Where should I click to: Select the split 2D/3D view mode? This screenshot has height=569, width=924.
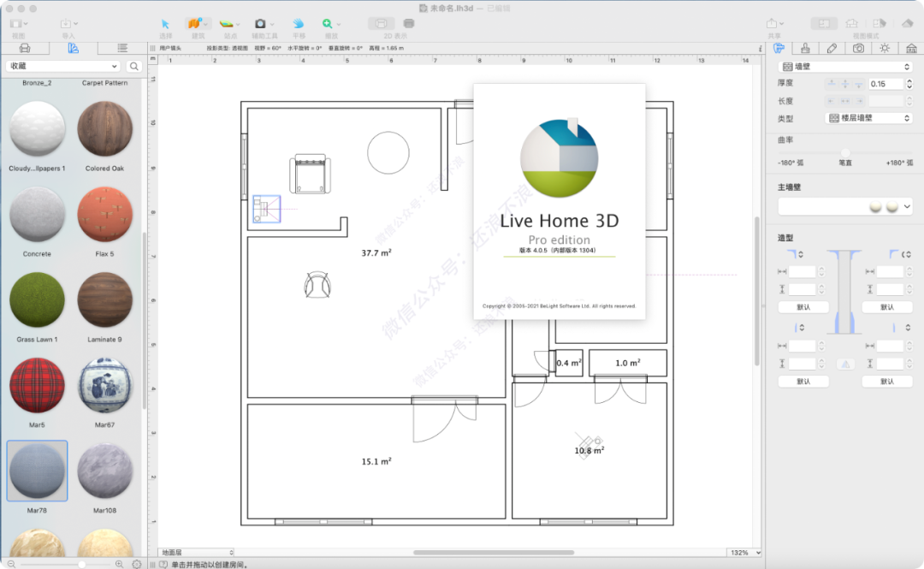[879, 24]
